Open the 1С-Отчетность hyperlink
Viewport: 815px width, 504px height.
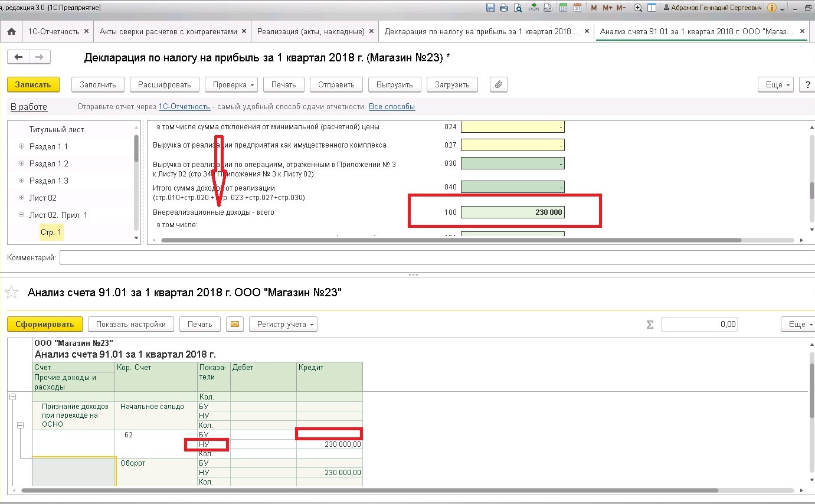coord(184,107)
